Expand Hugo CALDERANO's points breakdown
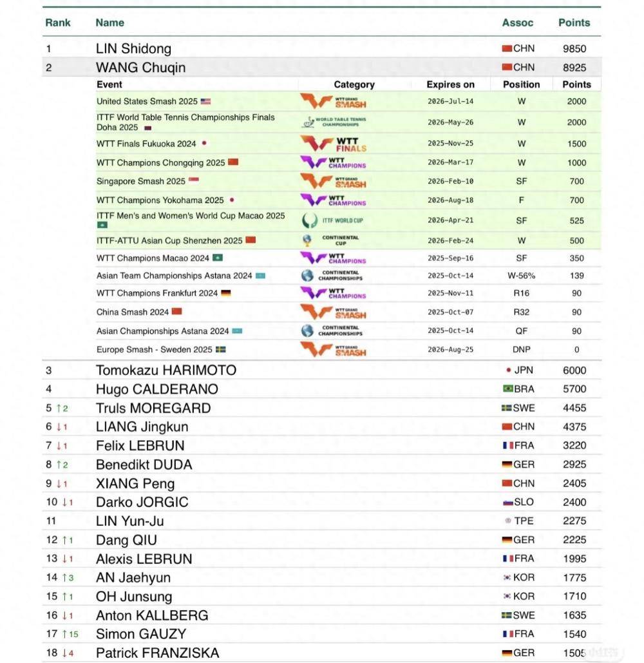This screenshot has height=663, width=644. (x=321, y=389)
